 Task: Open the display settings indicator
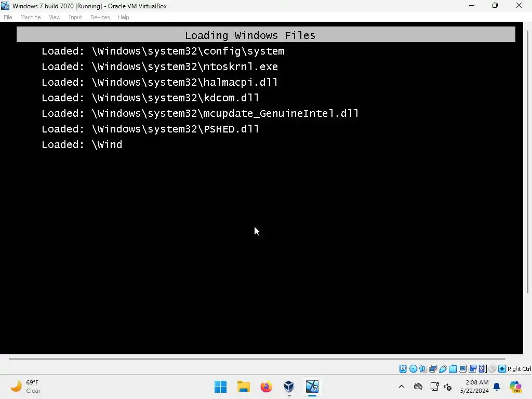tap(462, 369)
